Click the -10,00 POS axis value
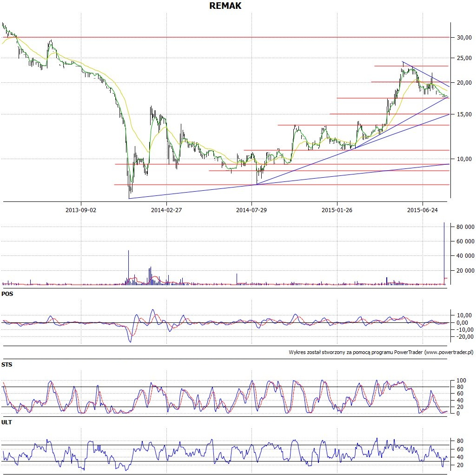 (x=464, y=330)
